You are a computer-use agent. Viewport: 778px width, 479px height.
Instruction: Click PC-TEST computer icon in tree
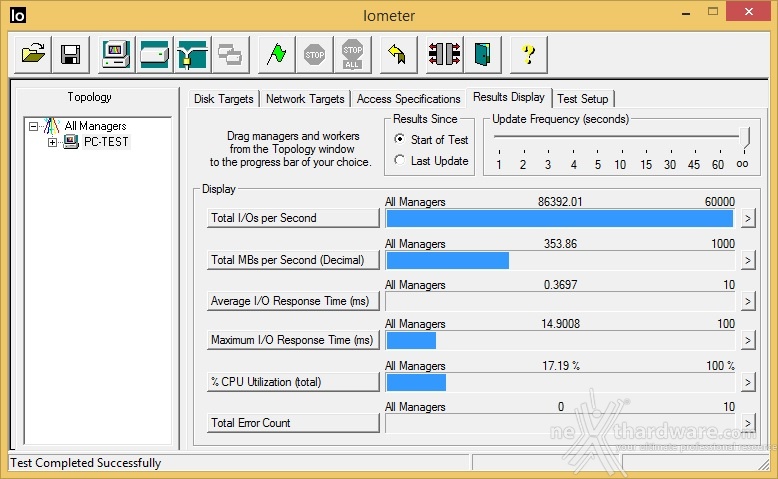click(x=71, y=142)
